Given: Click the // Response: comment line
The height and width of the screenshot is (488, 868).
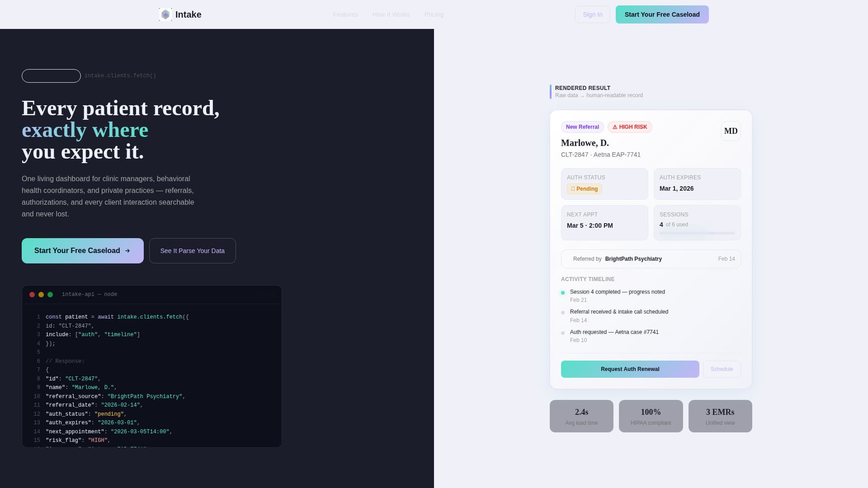Looking at the screenshot, I should coord(65,361).
